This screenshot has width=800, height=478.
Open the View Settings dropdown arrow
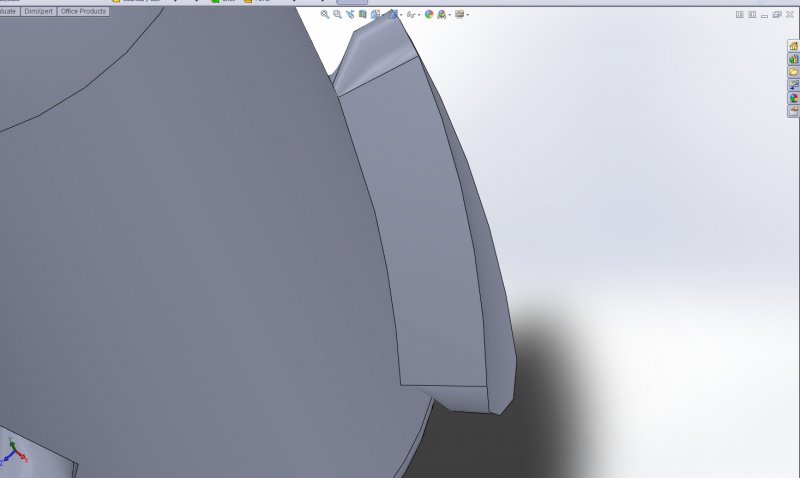coord(467,15)
